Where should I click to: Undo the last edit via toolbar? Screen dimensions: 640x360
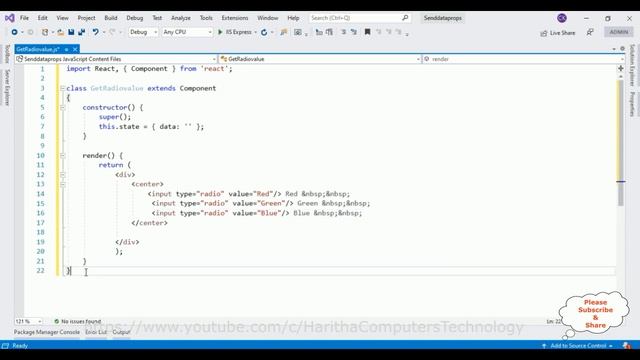pyautogui.click(x=96, y=32)
